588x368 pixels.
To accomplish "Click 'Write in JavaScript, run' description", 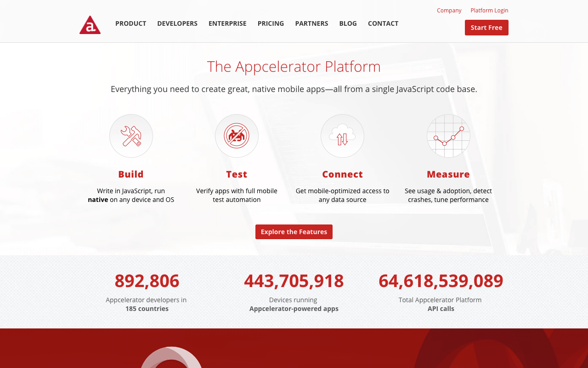I will 131,191.
